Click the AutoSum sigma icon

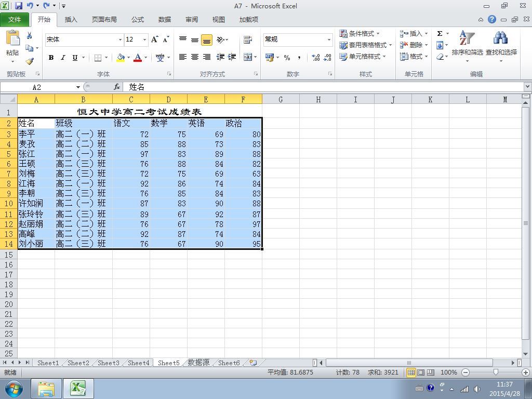point(440,33)
